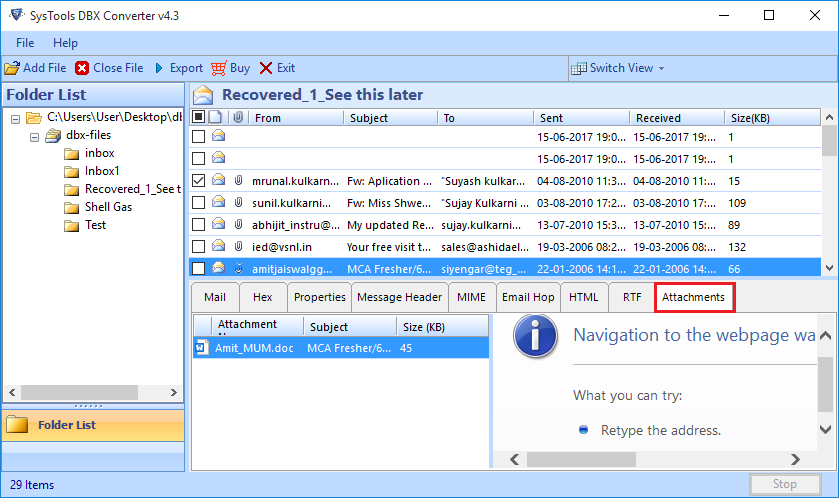The image size is (839, 498).
Task: Sort by the Received column header
Action: [x=677, y=118]
